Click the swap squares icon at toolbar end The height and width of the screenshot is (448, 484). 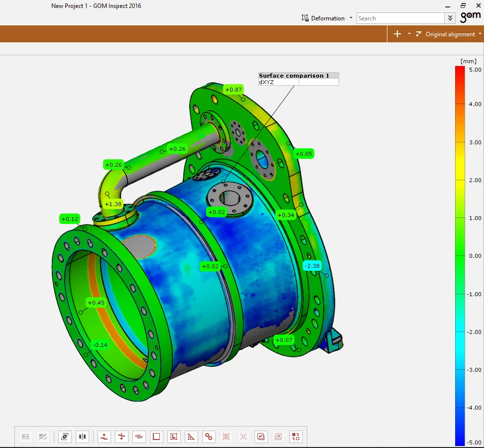(296, 437)
